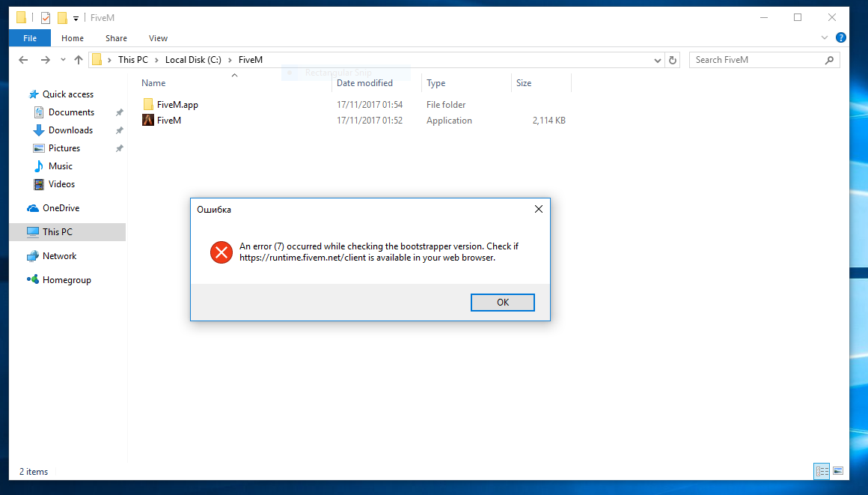Switch to the Home ribbon tab
Screen dimensions: 868x495
point(73,38)
